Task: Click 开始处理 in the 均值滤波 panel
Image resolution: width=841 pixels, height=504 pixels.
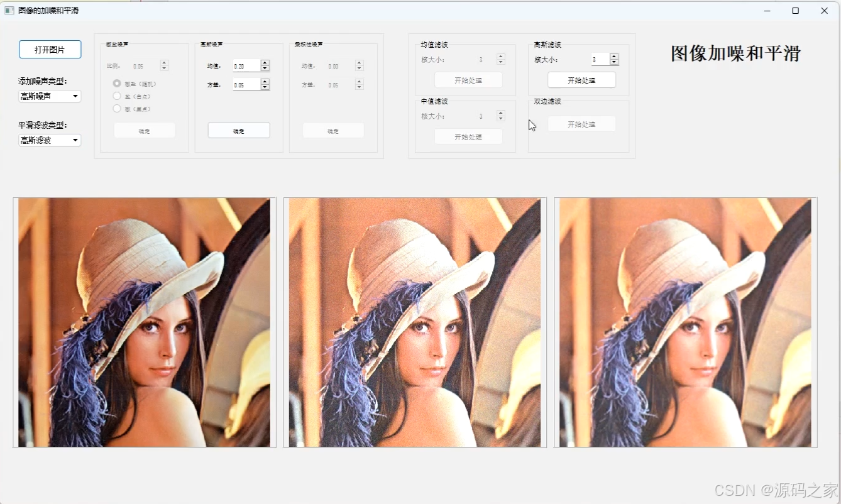Action: [468, 80]
